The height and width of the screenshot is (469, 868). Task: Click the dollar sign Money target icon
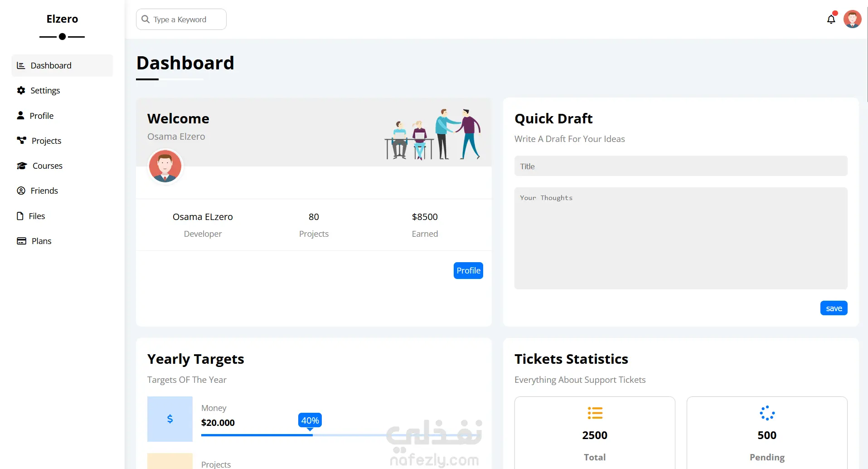tap(170, 419)
